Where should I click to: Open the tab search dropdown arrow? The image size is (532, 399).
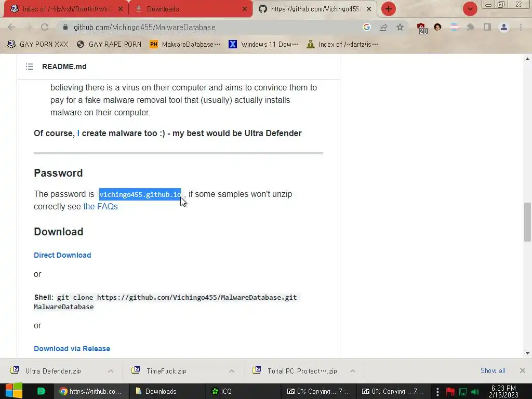[x=470, y=9]
